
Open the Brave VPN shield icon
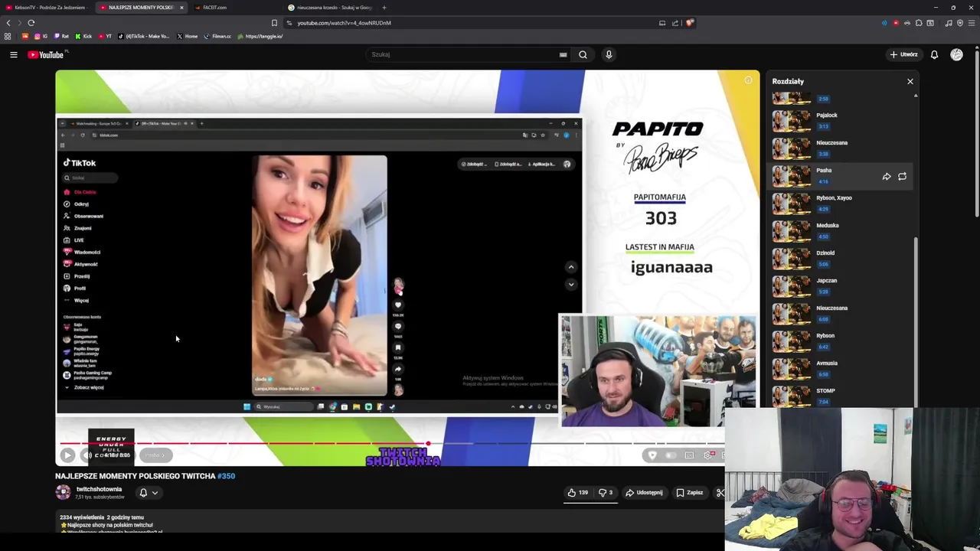960,23
